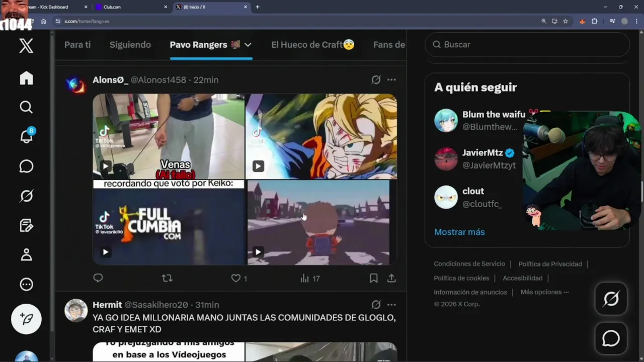Open Accesibilidad footer link
Image resolution: width=644 pixels, height=362 pixels.
tap(522, 278)
